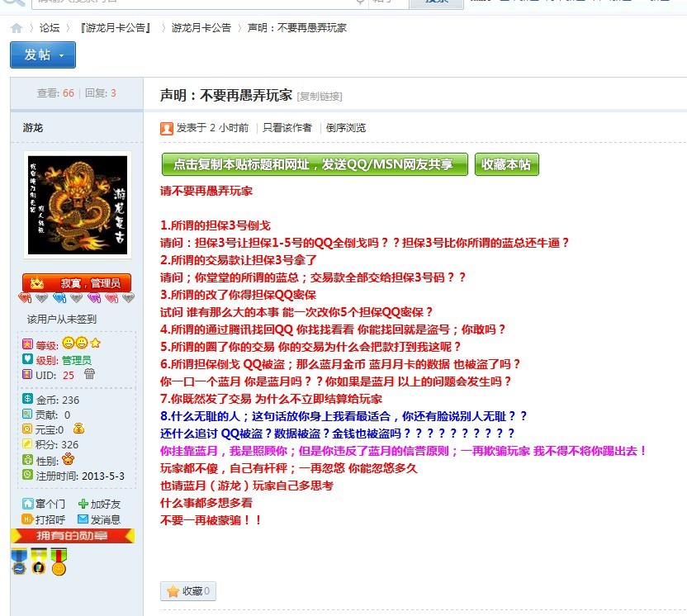Click 复制链接 next to the post title

point(320,97)
